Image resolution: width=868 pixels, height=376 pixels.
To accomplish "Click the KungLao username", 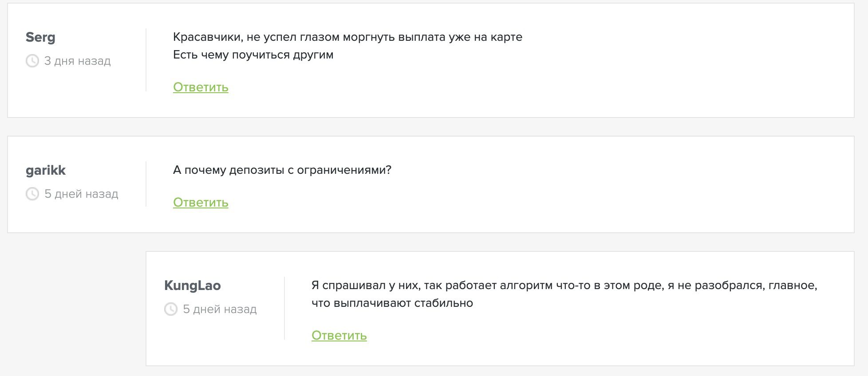I will pos(193,286).
